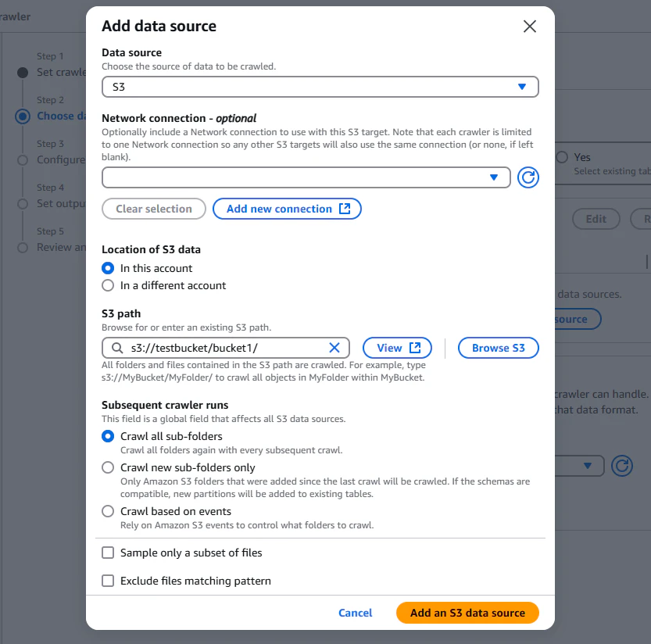This screenshot has width=651, height=644.
Task: Refresh the network connection list
Action: click(x=528, y=177)
